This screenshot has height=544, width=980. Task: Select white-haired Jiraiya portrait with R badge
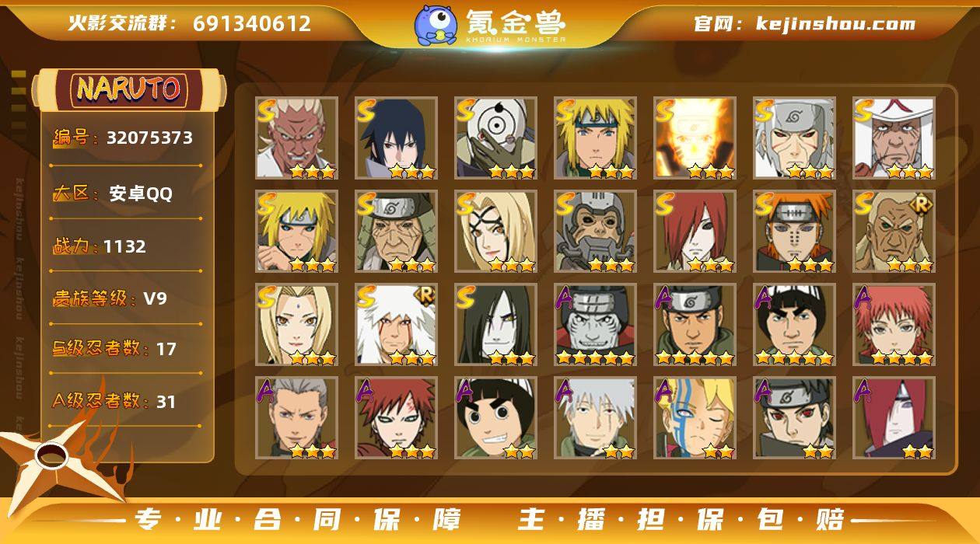[x=397, y=324]
